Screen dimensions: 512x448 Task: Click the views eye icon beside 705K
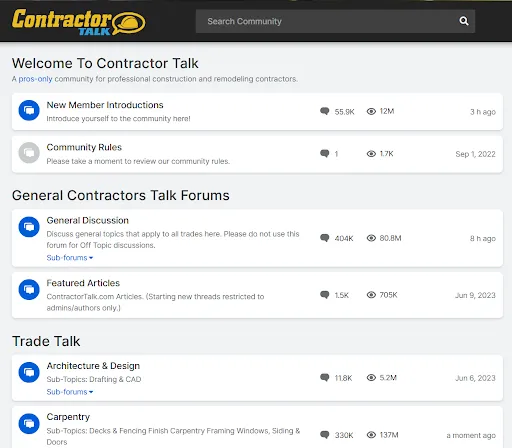(371, 295)
